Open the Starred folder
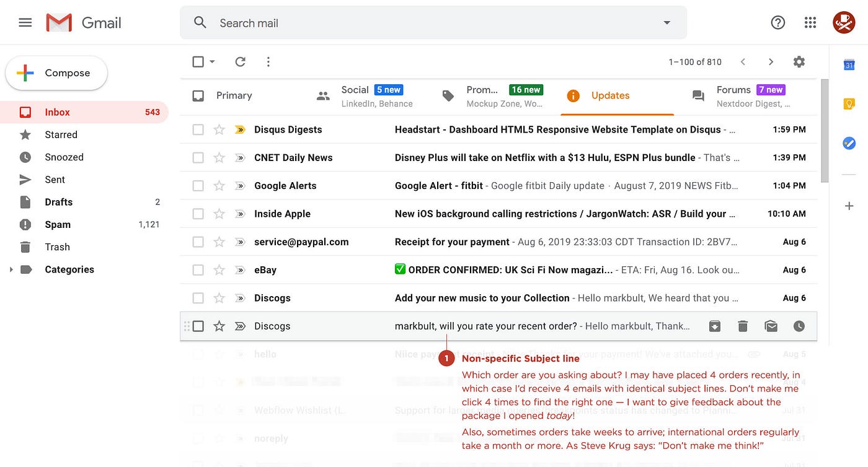The image size is (868, 467). tap(84, 134)
